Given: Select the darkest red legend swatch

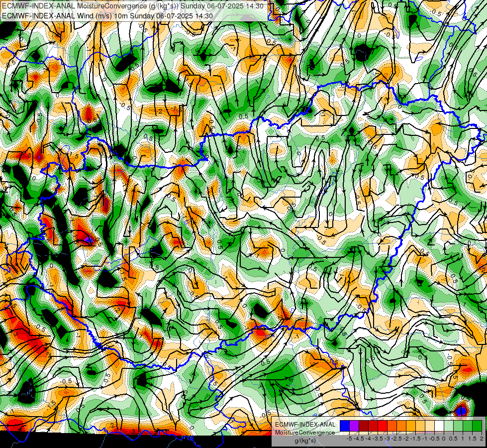Looking at the screenshot, I should click(x=364, y=426).
